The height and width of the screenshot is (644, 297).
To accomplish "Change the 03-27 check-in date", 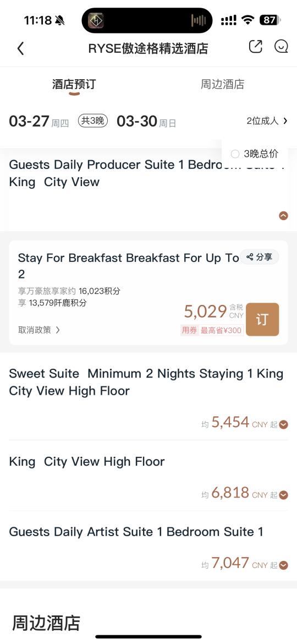I will pos(39,122).
